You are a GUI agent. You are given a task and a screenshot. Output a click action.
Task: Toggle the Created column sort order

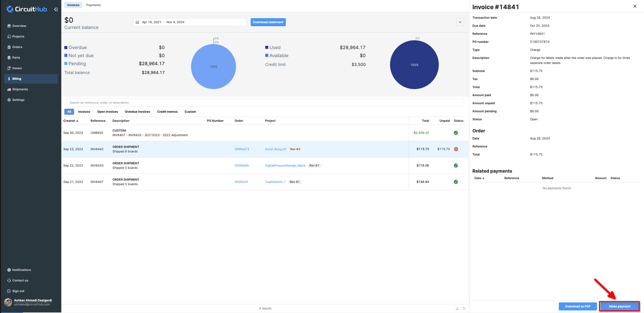coord(72,121)
